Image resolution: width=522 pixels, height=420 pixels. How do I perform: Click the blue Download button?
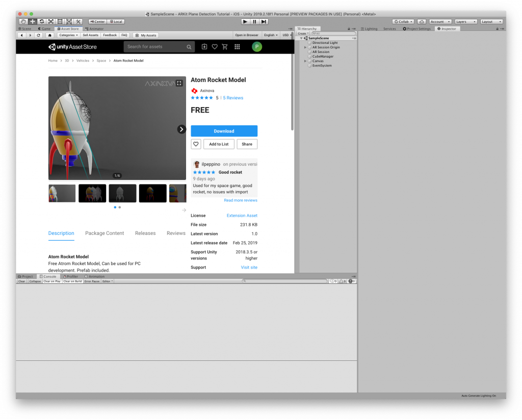coord(224,131)
